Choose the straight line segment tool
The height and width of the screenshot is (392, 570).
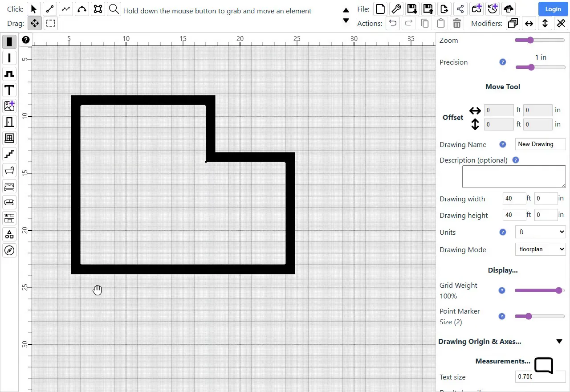50,9
